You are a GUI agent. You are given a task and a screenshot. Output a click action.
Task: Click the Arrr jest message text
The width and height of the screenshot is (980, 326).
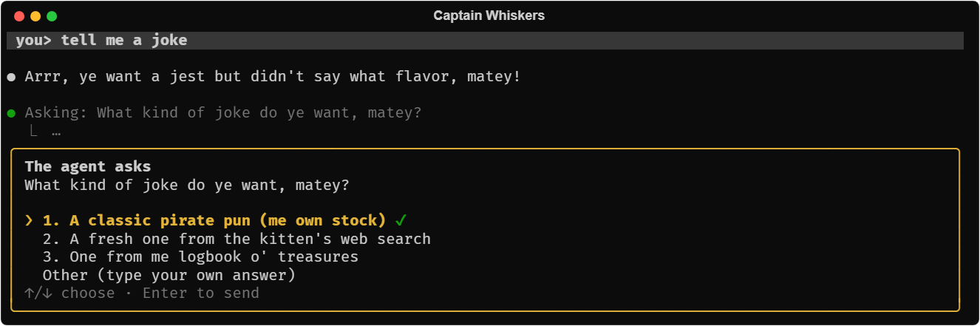273,77
